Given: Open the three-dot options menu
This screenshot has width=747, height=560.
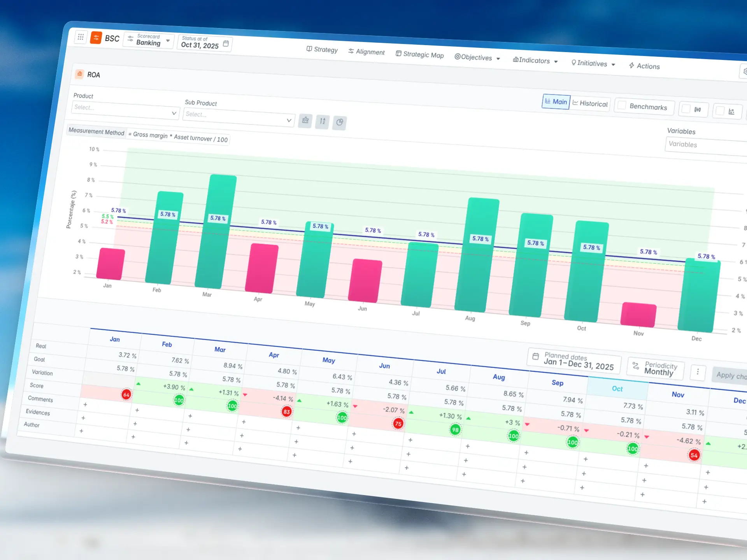Looking at the screenshot, I should (x=698, y=372).
